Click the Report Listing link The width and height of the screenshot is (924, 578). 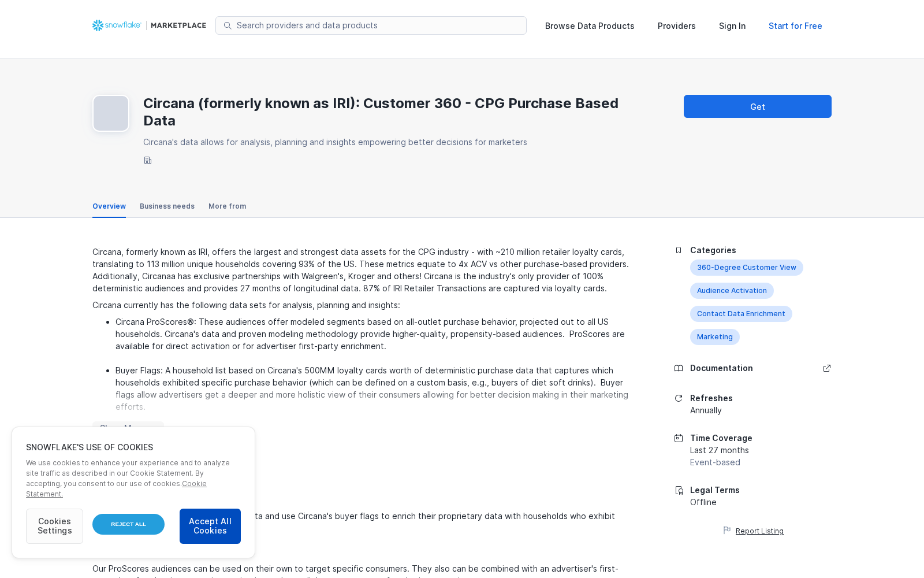coord(759,531)
